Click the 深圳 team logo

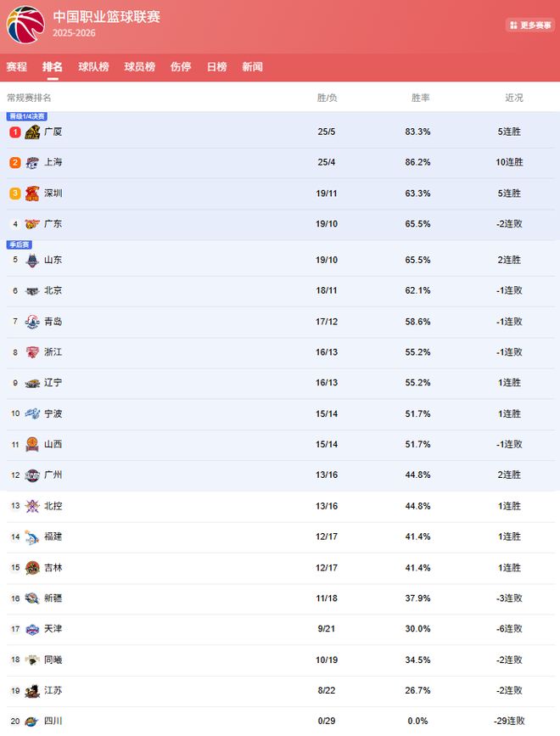point(32,194)
